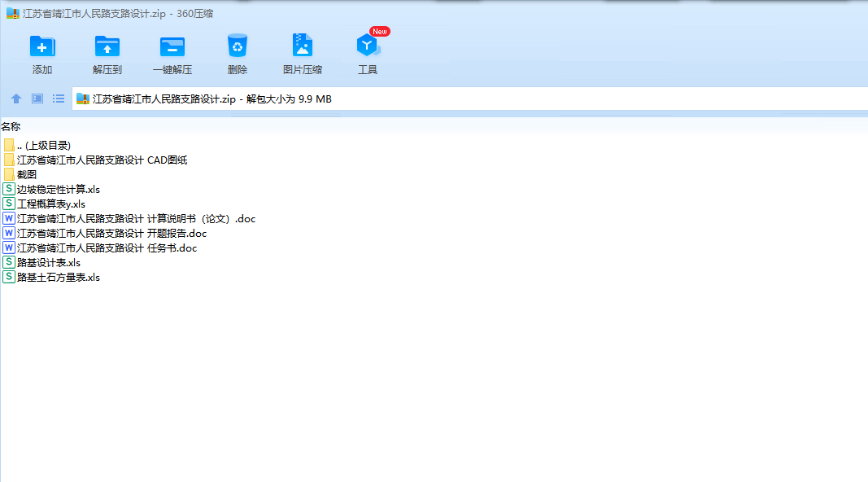Click the 删除 (Delete) trash icon

click(238, 46)
